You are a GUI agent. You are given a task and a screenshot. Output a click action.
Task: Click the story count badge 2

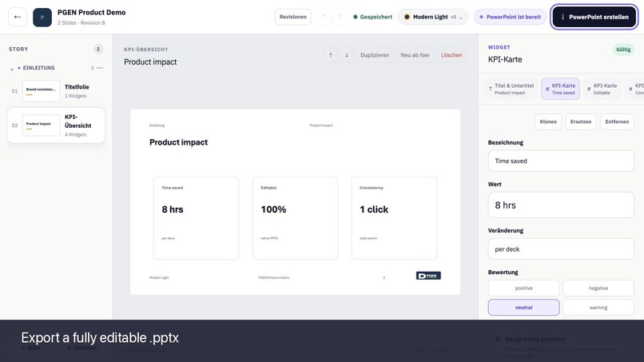97,50
